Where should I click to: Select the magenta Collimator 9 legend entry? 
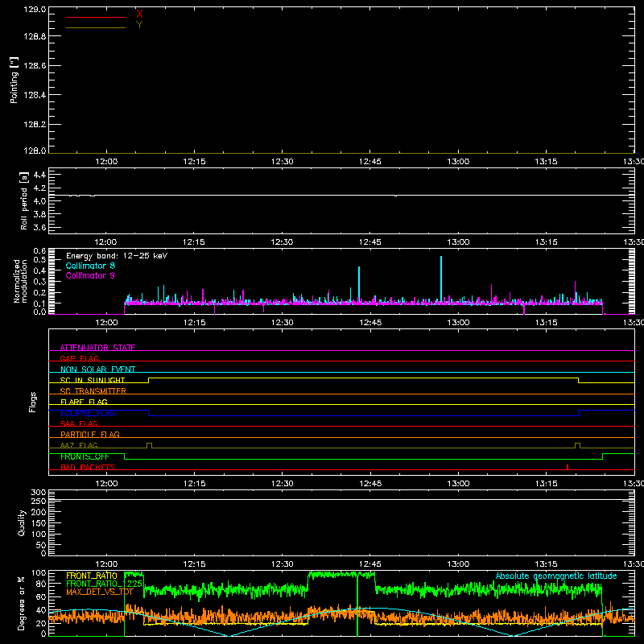click(90, 275)
